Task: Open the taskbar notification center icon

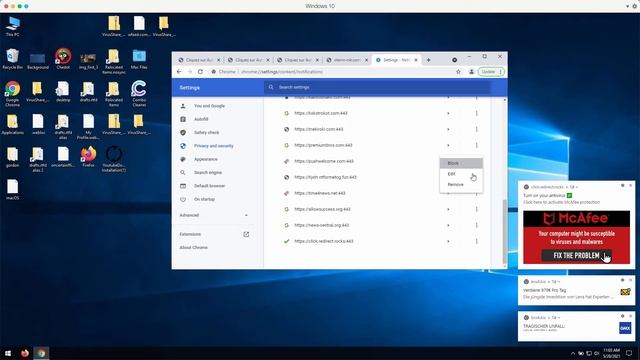Action: [629, 353]
